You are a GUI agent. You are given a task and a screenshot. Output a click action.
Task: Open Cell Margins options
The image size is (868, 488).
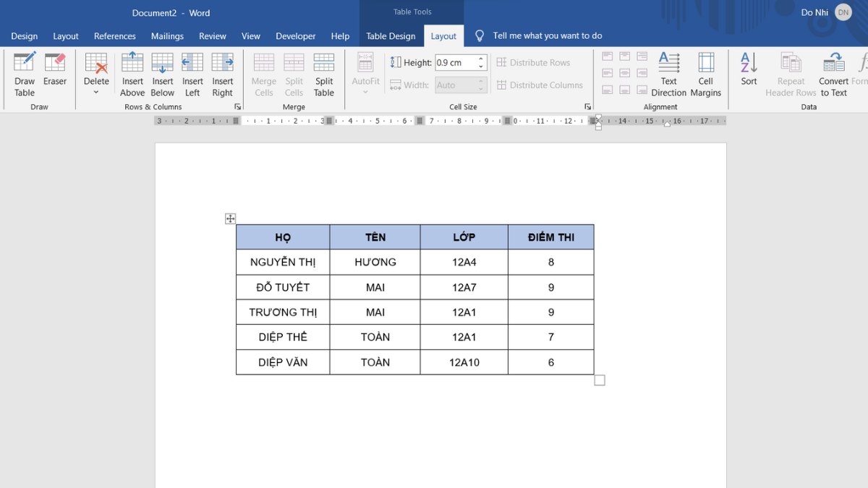705,74
